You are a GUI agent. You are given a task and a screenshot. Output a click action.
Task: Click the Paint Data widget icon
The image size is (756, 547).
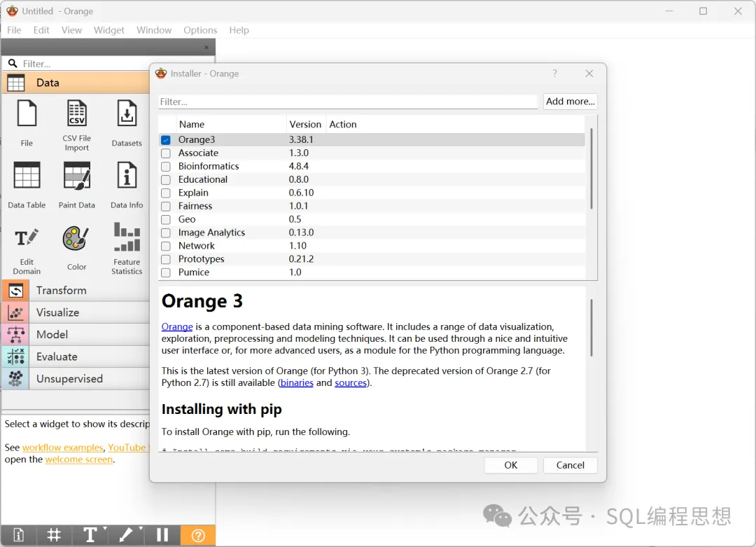pyautogui.click(x=77, y=176)
